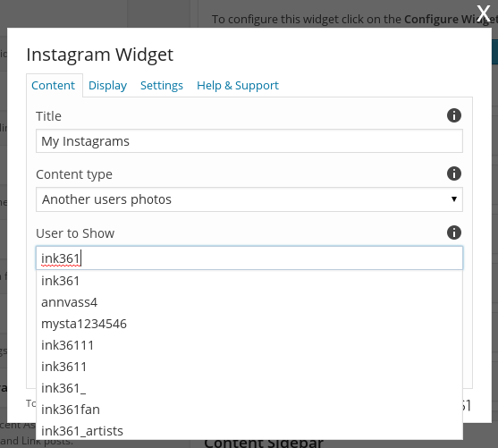Close the Instagram Widget dialog with X
The width and height of the screenshot is (498, 448).
tap(484, 13)
